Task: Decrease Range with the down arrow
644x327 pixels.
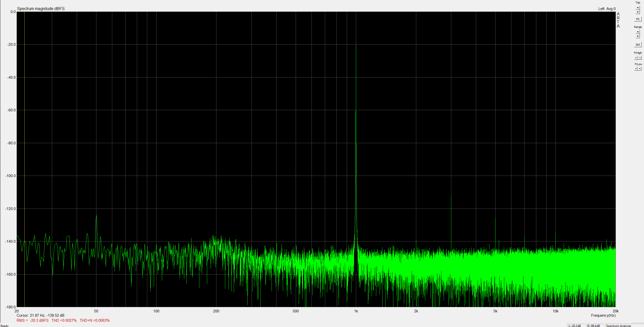Action: (637, 36)
